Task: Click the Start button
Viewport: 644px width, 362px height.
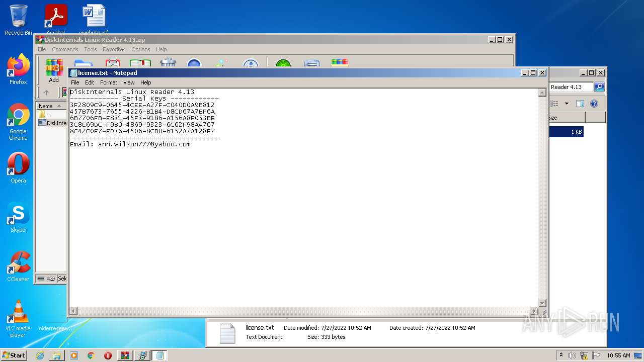Action: point(14,355)
